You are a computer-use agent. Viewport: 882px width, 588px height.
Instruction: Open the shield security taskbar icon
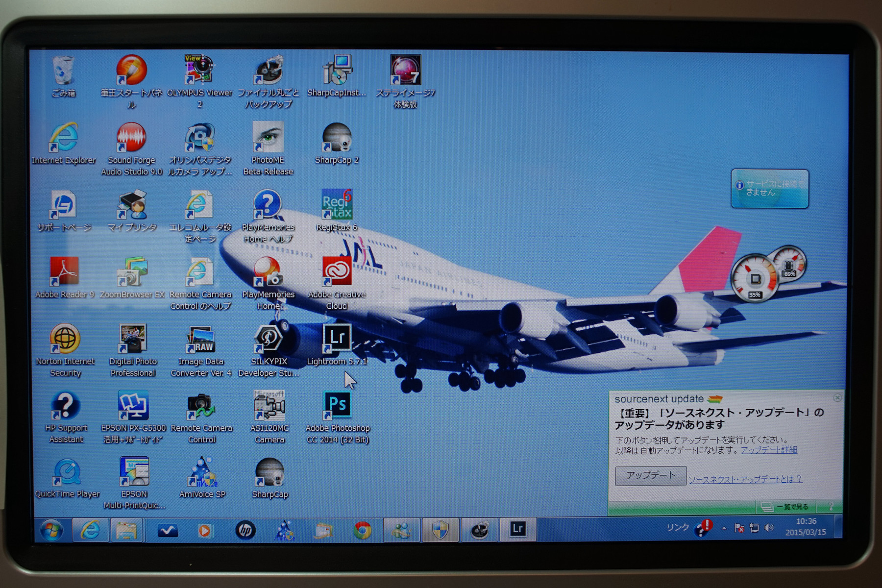pos(440,530)
